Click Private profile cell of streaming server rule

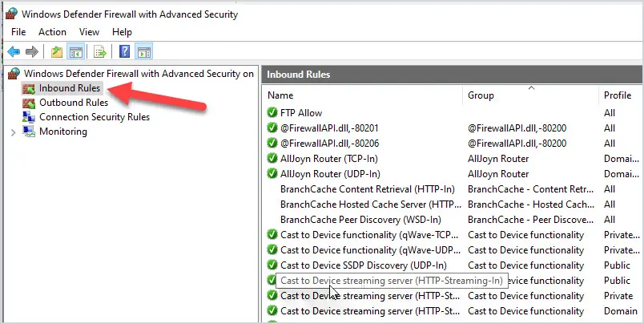tap(618, 295)
